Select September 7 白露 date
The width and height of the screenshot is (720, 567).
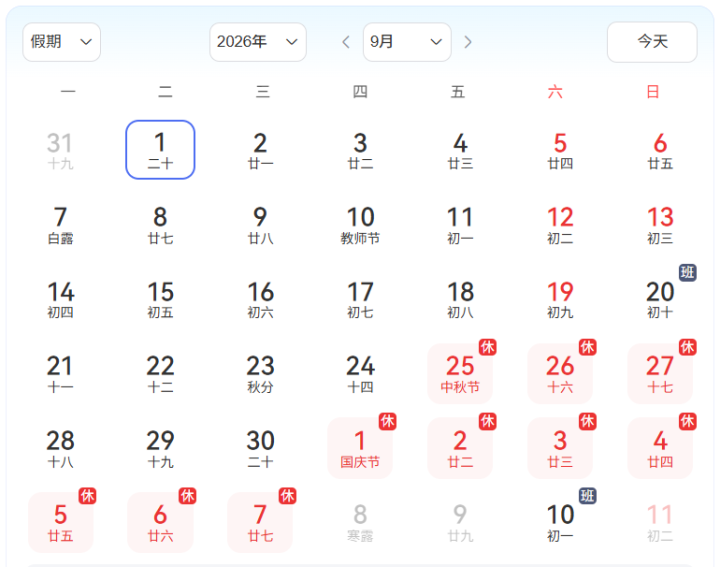pos(61,225)
